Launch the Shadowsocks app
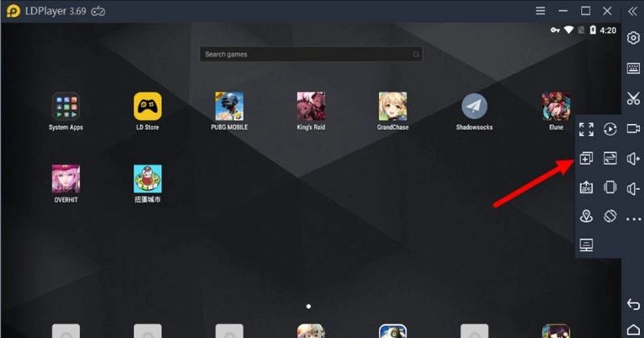The width and height of the screenshot is (644, 338). pyautogui.click(x=474, y=106)
